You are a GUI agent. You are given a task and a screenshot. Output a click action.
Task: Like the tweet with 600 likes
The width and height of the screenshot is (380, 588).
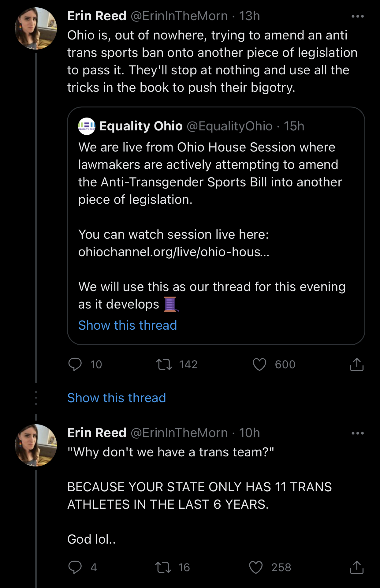[x=259, y=364]
